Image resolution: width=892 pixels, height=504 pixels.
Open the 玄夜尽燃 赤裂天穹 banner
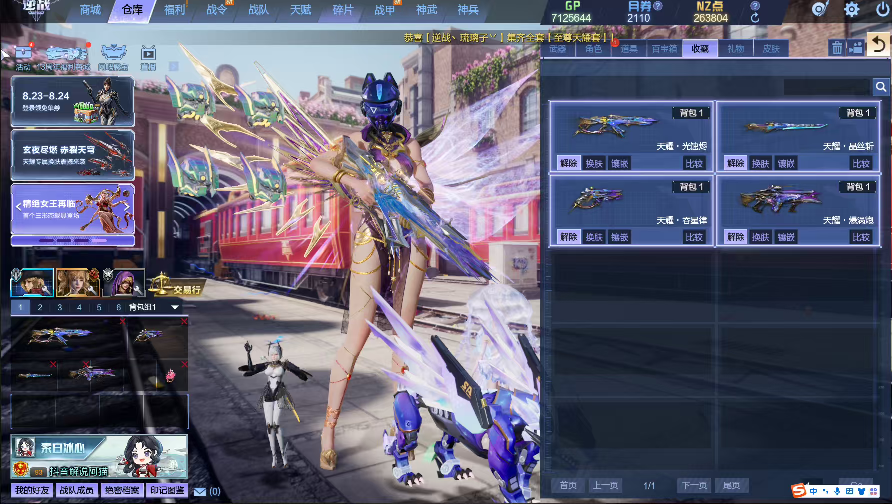click(x=73, y=154)
